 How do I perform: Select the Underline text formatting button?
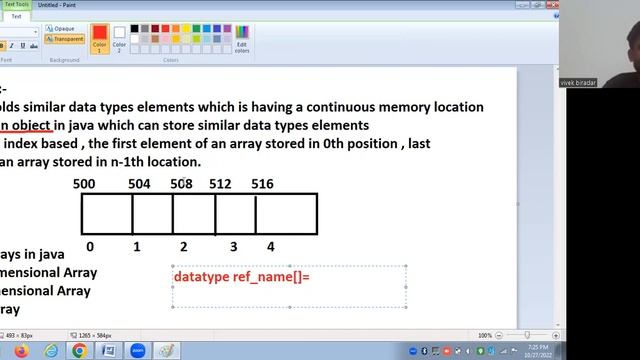22,46
